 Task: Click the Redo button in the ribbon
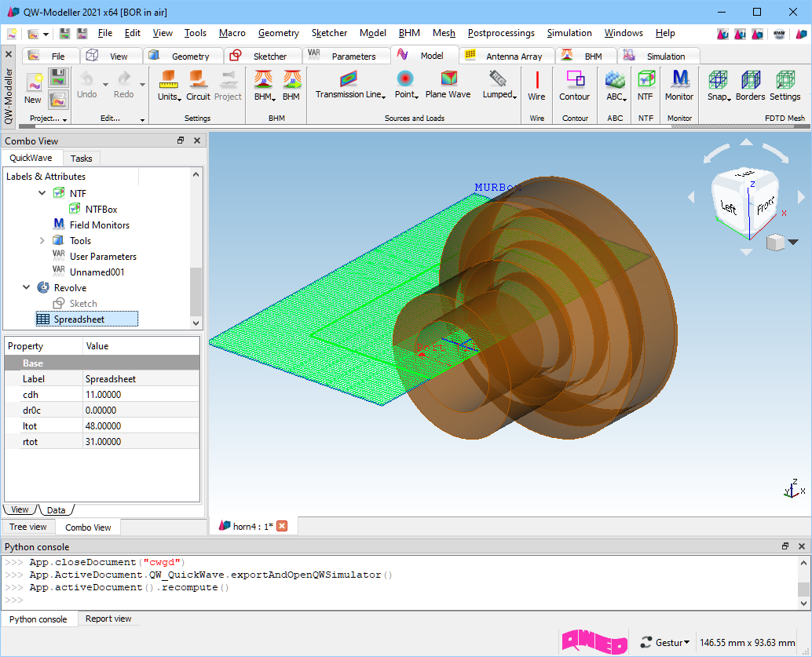pos(124,85)
